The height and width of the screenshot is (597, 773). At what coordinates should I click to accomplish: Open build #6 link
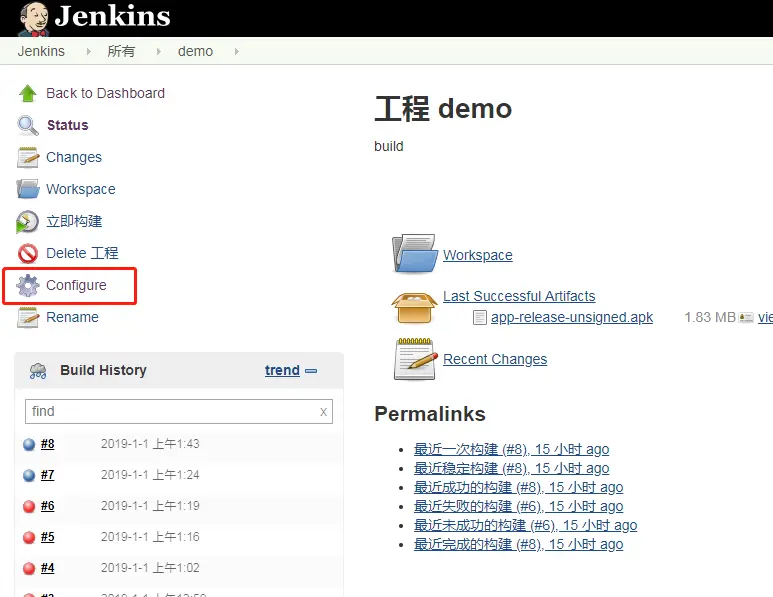pos(48,506)
